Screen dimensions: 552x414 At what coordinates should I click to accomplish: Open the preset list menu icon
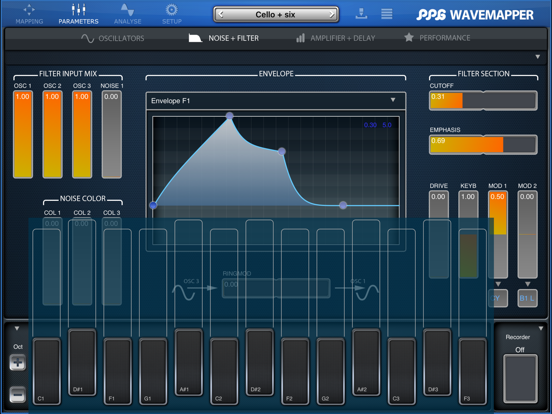click(387, 14)
